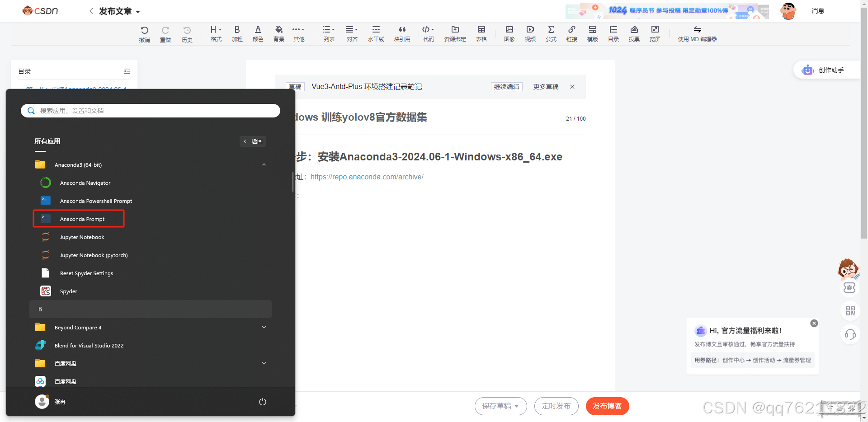Open the history (历史) tool
The image size is (868, 422).
point(187,34)
